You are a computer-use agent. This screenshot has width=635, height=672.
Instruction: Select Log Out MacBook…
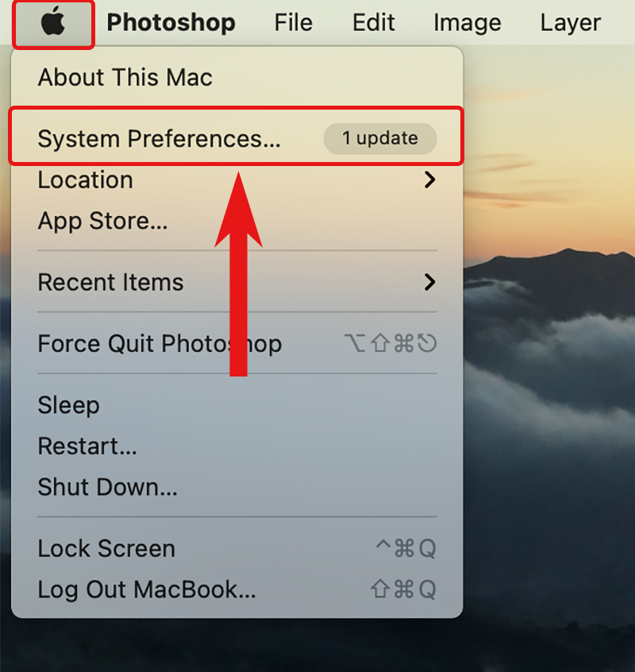pyautogui.click(x=147, y=589)
